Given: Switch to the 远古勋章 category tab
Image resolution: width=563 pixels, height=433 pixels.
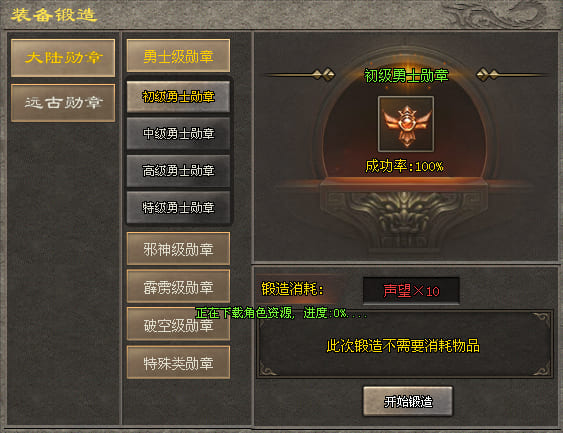Looking at the screenshot, I should tap(63, 103).
